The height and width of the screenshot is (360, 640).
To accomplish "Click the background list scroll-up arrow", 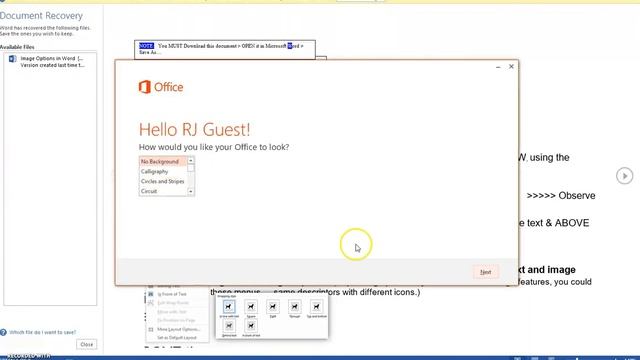I will coord(191,161).
